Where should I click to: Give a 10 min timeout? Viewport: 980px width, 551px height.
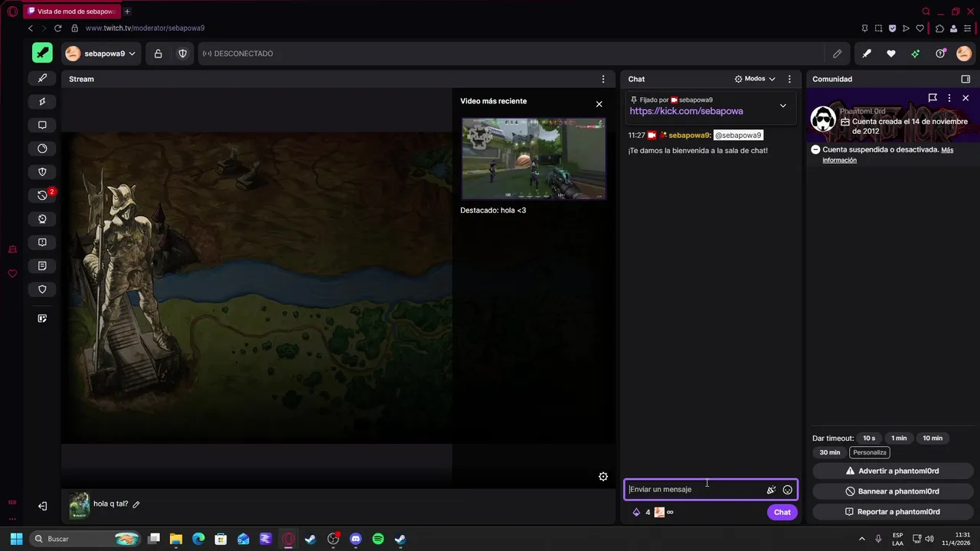point(933,439)
